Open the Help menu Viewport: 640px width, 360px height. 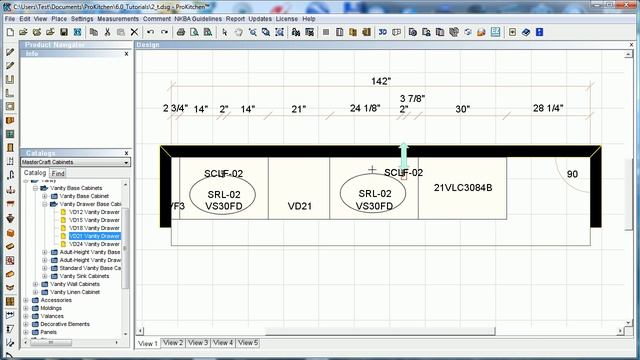(309, 19)
